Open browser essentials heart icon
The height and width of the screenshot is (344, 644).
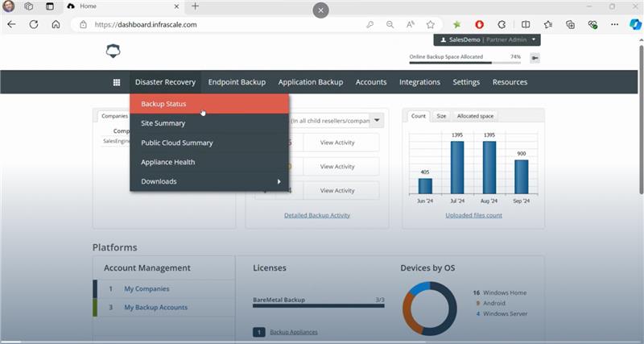tap(592, 25)
